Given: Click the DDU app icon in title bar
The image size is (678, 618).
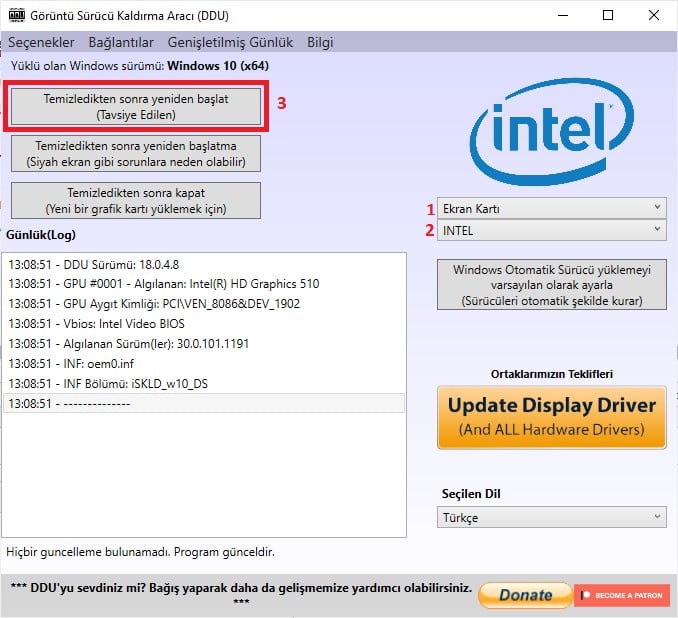Looking at the screenshot, I should (17, 16).
